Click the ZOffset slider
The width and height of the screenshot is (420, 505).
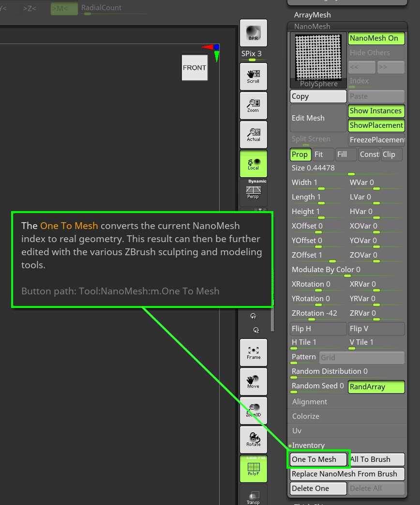318,256
